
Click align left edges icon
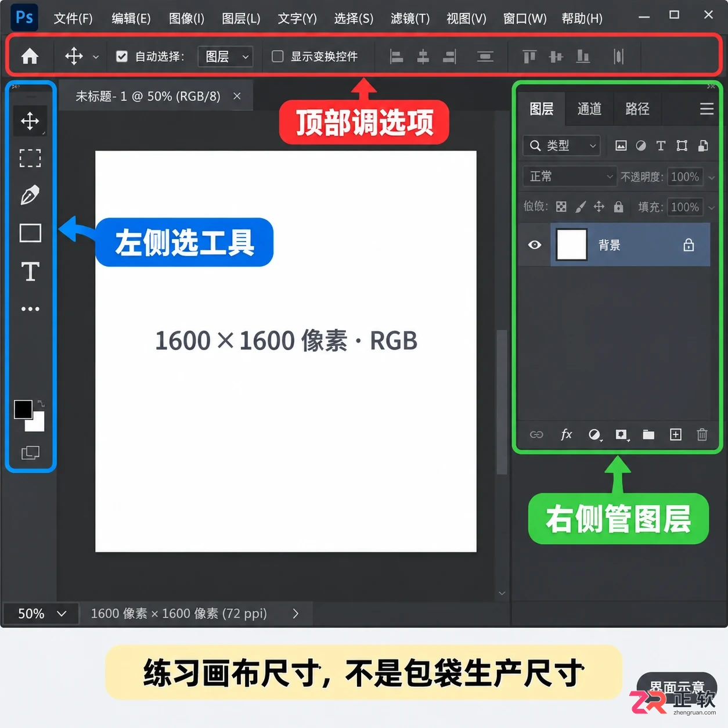tap(397, 56)
